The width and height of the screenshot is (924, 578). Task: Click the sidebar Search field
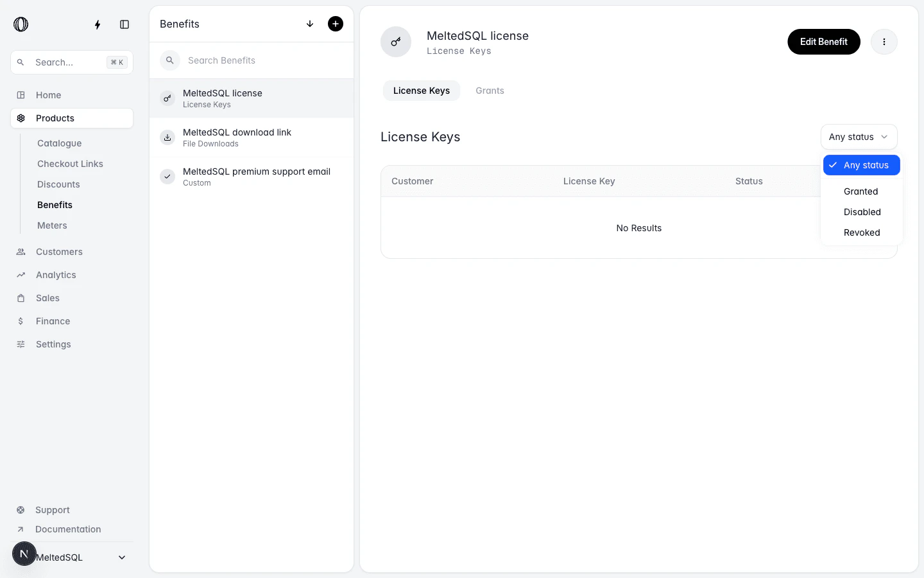[72, 62]
